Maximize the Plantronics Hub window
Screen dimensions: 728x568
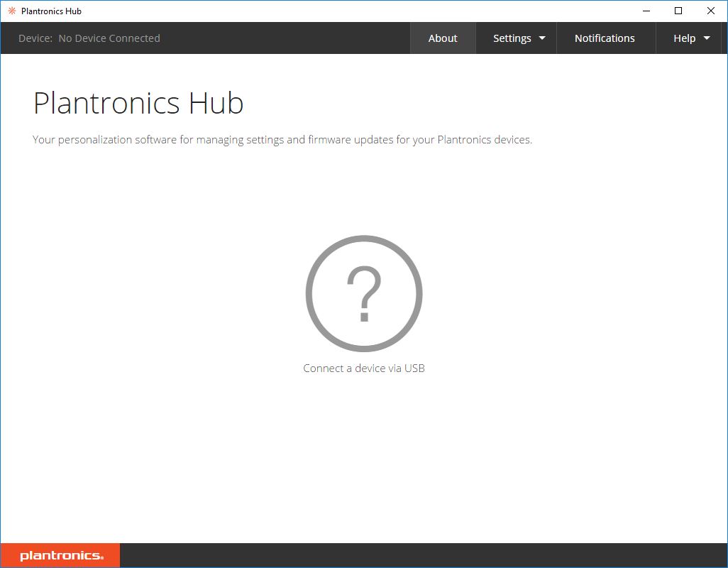coord(678,11)
